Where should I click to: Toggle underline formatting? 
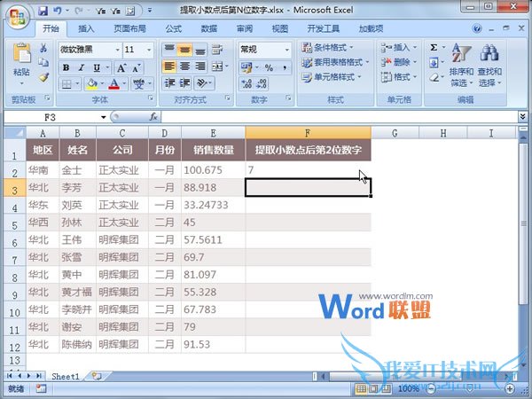(97, 68)
